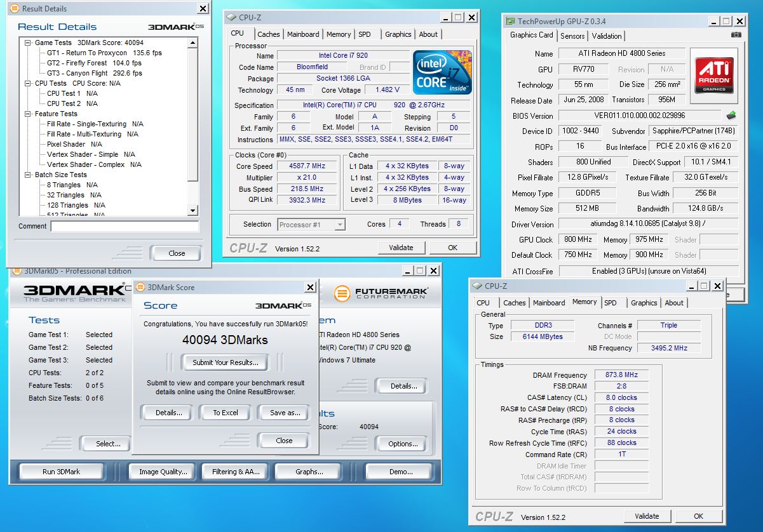This screenshot has width=763, height=532.
Task: Click ATI CrossFire Enabled (3 GPUs) field
Action: pyautogui.click(x=649, y=270)
